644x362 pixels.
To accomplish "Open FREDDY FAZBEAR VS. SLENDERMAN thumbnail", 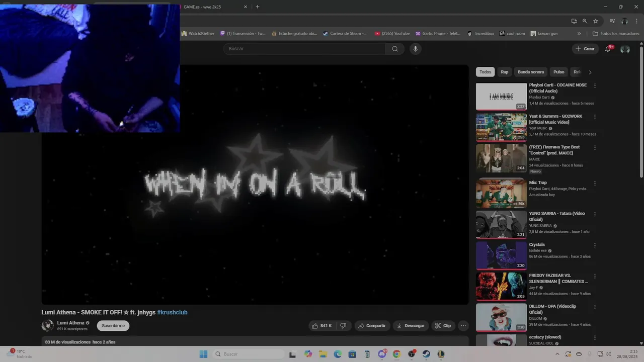I will point(501,286).
